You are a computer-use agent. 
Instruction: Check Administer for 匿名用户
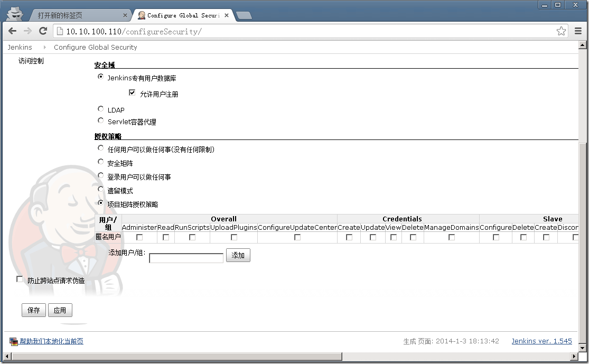tap(139, 237)
